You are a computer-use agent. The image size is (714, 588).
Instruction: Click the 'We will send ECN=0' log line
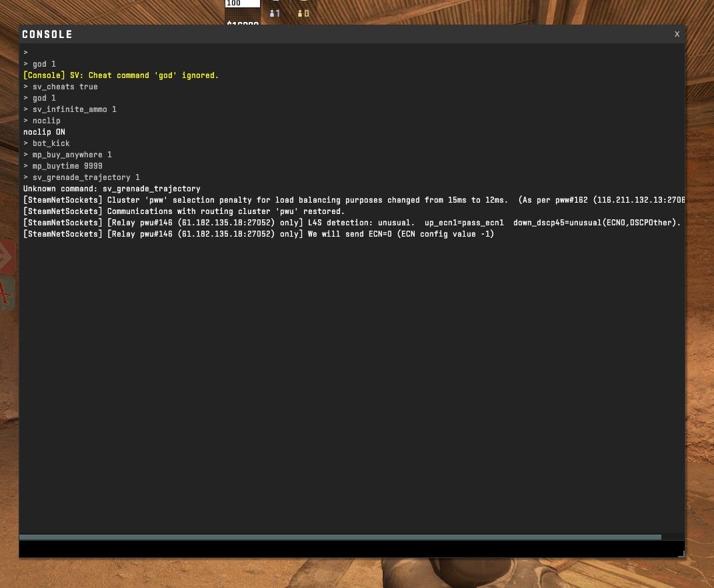coord(259,234)
